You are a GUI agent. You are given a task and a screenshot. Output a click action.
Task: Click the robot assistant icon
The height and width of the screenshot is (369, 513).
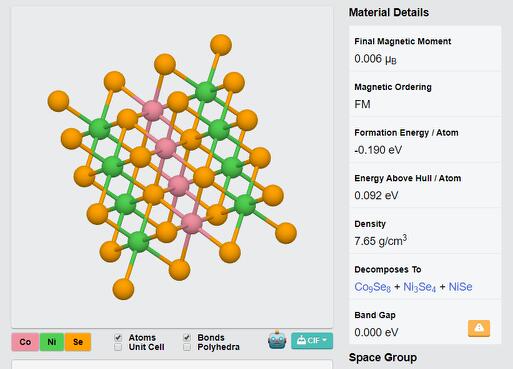(277, 340)
